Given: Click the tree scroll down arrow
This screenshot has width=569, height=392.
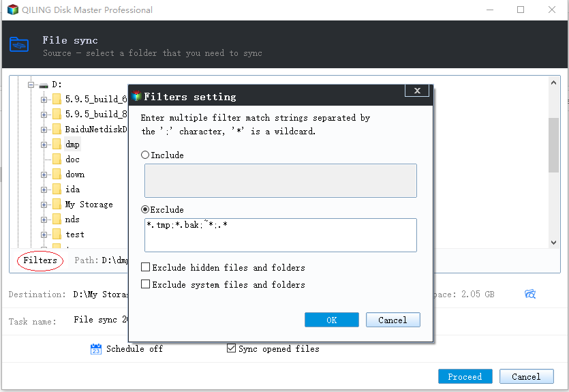Looking at the screenshot, I should coord(553,243).
